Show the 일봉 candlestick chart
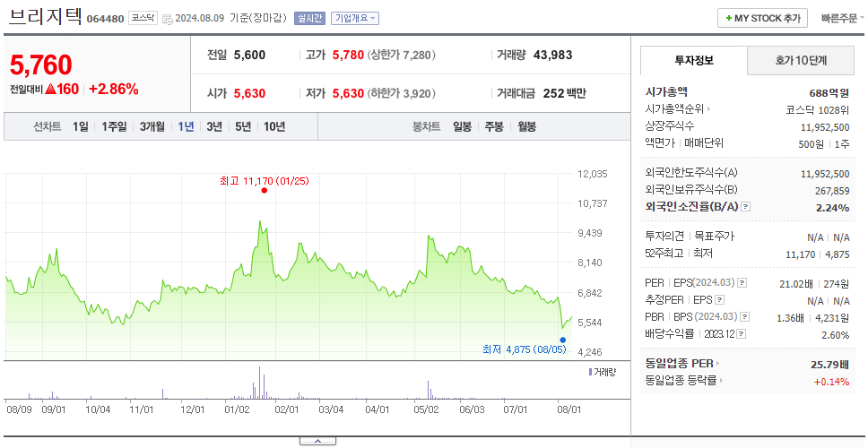Image resolution: width=868 pixels, height=448 pixels. coord(462,126)
